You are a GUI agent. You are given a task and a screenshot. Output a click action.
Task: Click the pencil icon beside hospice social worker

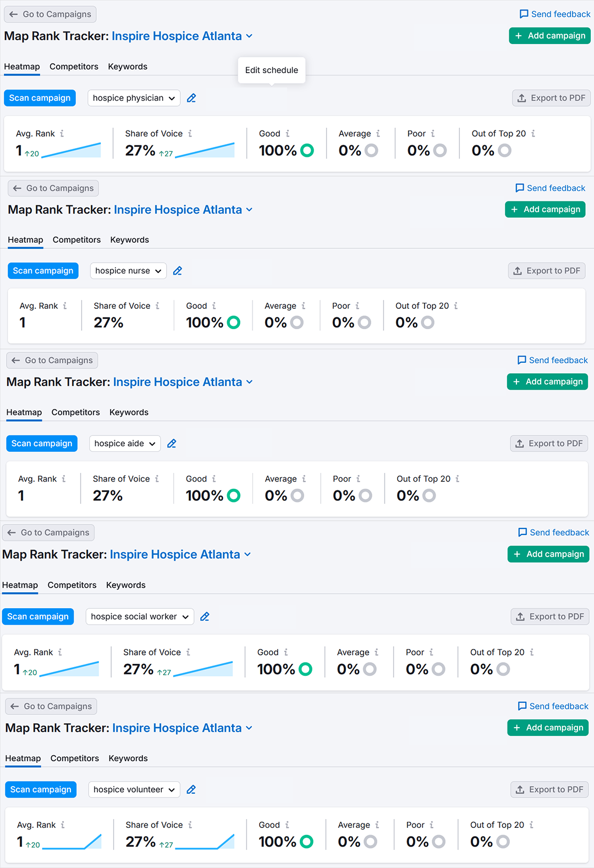click(205, 616)
